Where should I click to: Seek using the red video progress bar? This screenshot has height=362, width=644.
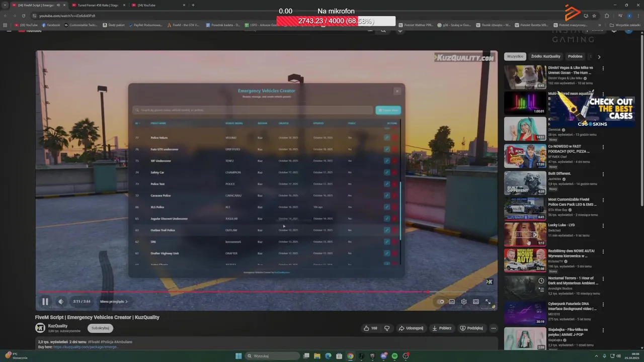(266, 292)
